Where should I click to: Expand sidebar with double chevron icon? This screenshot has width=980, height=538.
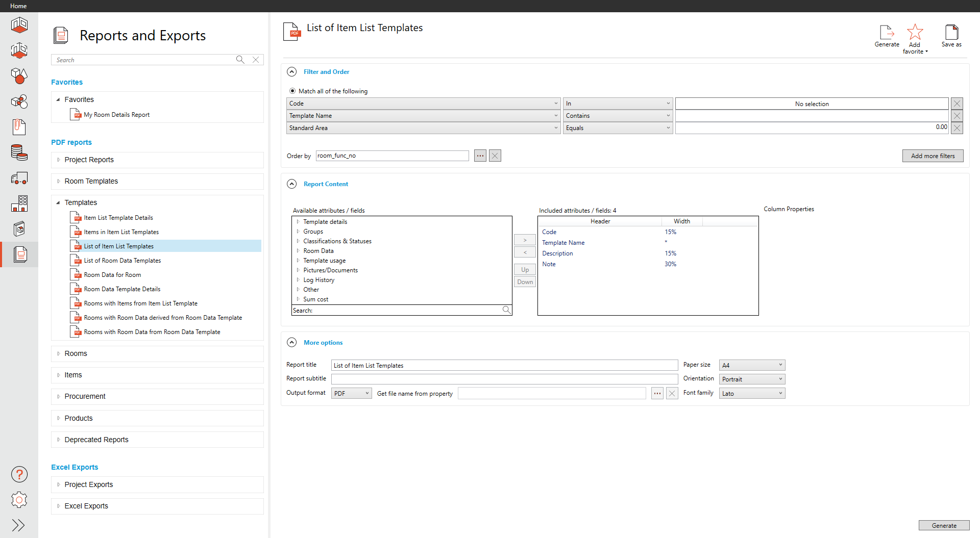pyautogui.click(x=18, y=525)
